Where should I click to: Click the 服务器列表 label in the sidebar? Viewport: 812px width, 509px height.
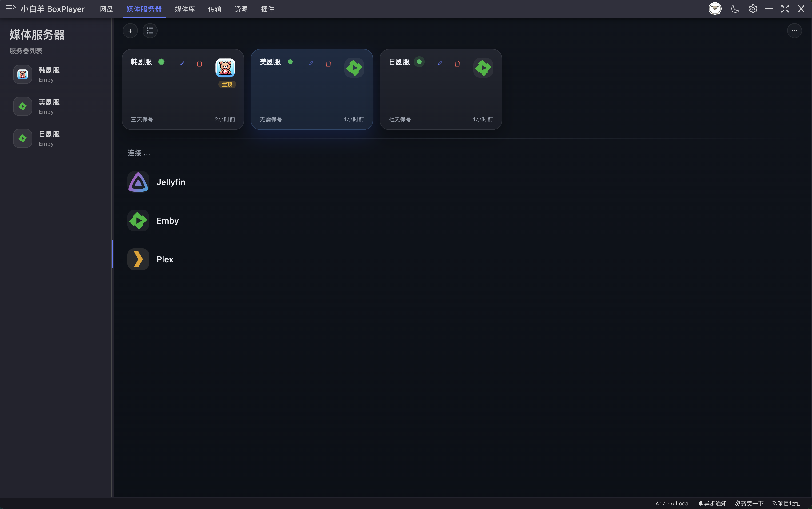pos(26,51)
